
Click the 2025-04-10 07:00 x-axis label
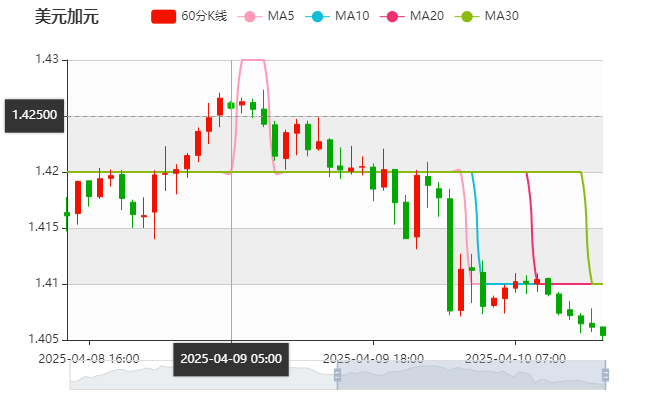click(515, 359)
